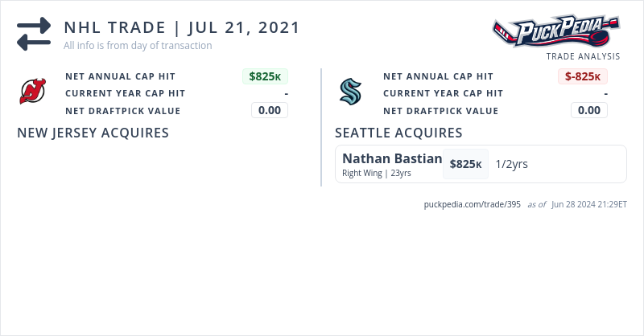The height and width of the screenshot is (336, 644).
Task: Click the Jun 28 2024 21:29ET timestamp
Action: 589,204
